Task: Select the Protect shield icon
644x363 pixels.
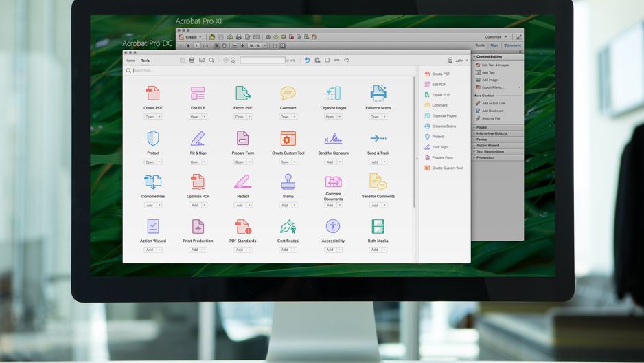Action: [153, 138]
